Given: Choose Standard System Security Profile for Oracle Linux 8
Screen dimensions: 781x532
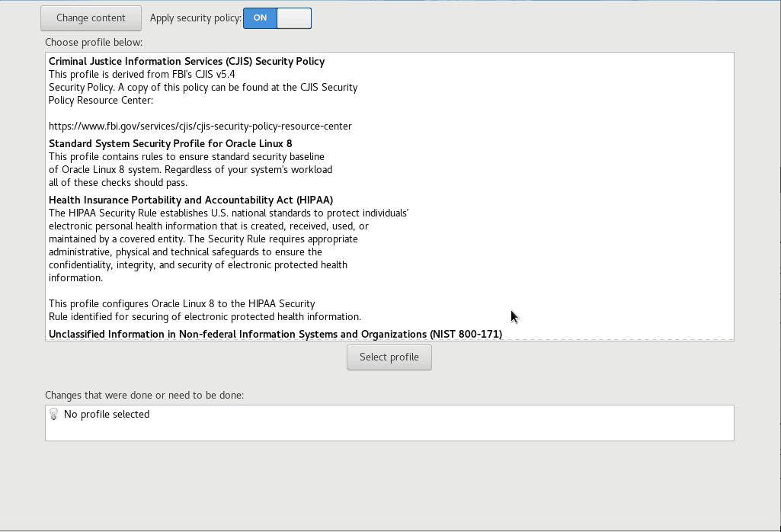Looking at the screenshot, I should (x=170, y=144).
